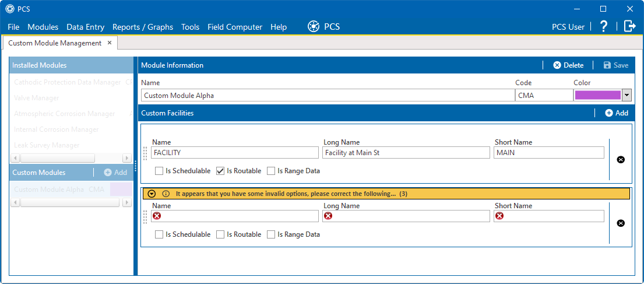
Task: Click the error icon in the second facility's Short Name field
Action: 499,216
